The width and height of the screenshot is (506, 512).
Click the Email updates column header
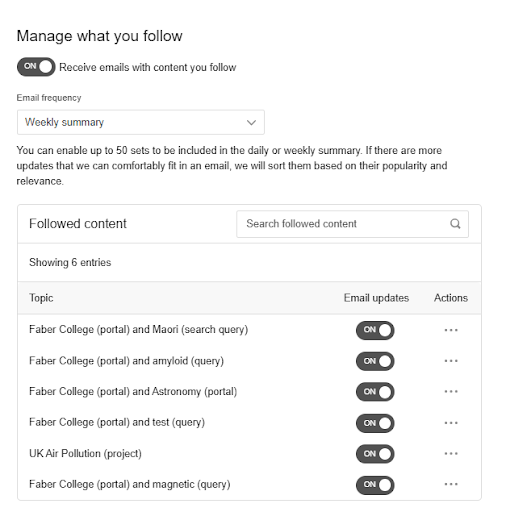[x=376, y=298]
